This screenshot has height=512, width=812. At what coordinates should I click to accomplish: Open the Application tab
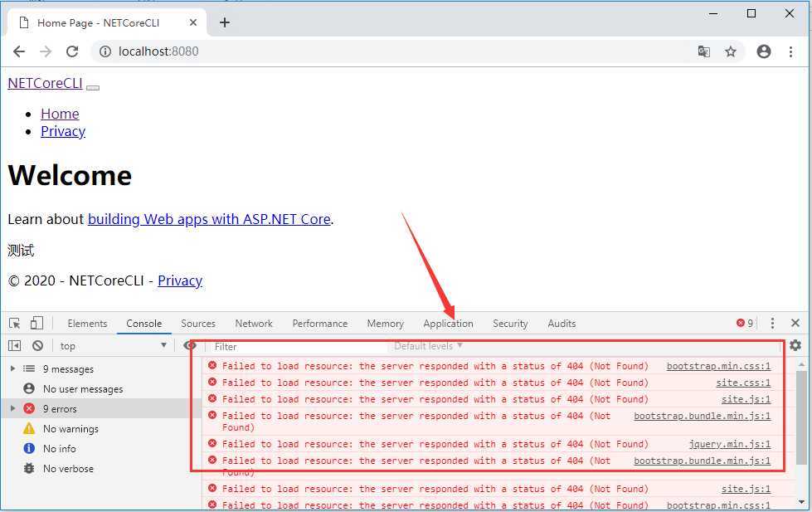pos(448,324)
